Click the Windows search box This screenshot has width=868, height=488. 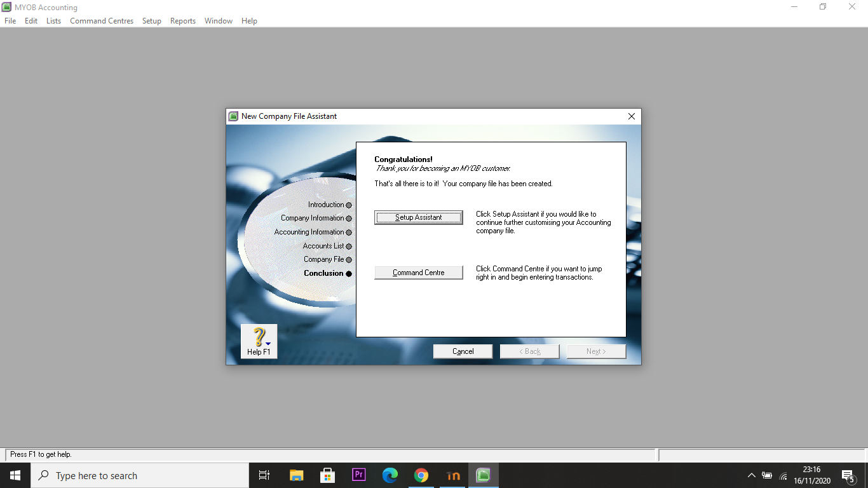click(140, 475)
